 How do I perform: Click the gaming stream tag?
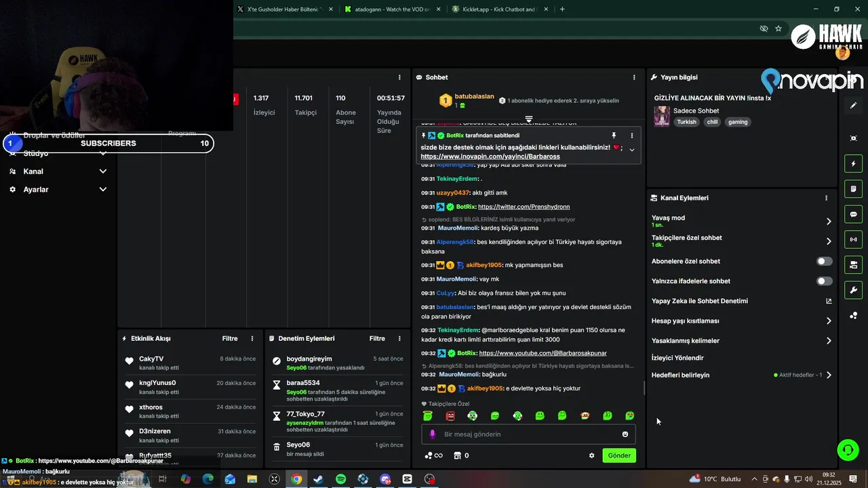pyautogui.click(x=738, y=122)
